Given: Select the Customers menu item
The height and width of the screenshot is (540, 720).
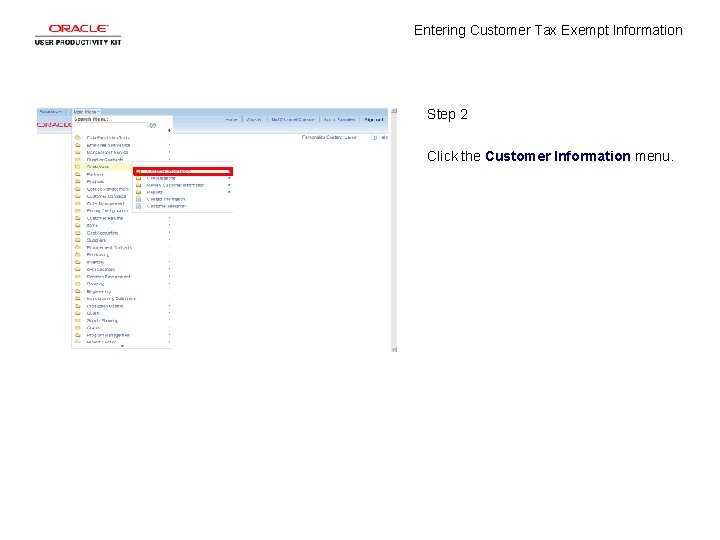Looking at the screenshot, I should tap(98, 167).
